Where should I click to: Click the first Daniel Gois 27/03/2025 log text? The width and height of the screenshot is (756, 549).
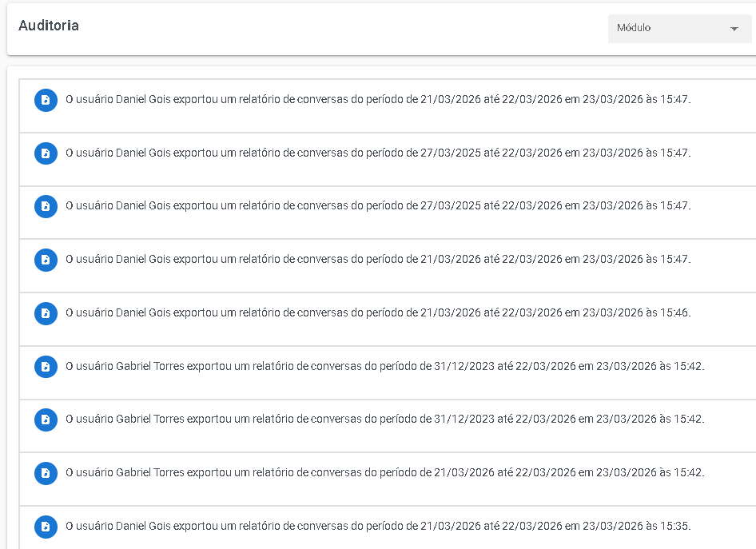tap(377, 153)
